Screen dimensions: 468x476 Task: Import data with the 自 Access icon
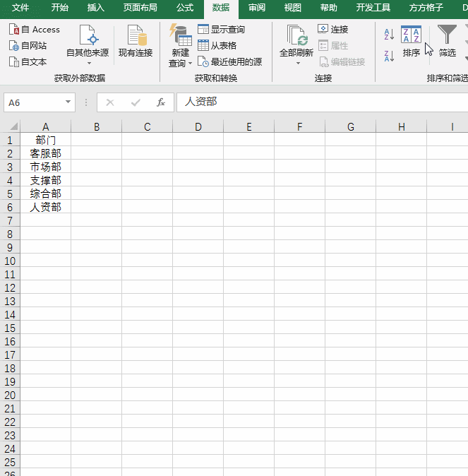[13, 30]
